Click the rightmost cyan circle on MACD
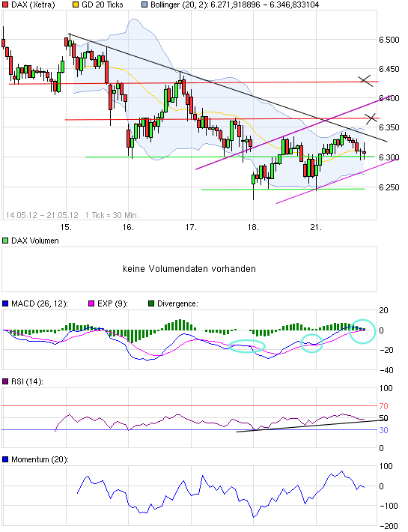The width and height of the screenshot is (408, 532). [x=362, y=331]
